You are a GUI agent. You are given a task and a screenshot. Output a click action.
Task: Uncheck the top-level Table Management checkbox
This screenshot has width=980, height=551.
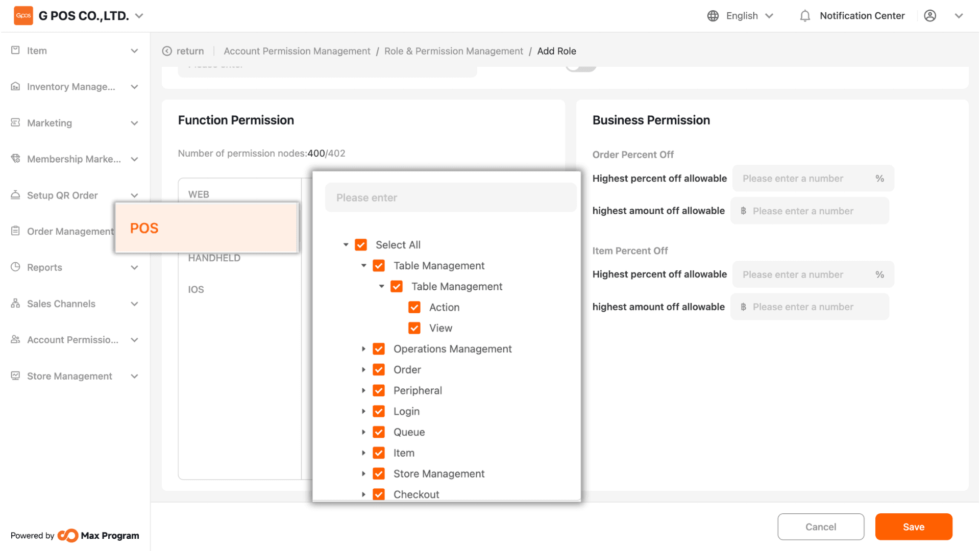point(379,266)
